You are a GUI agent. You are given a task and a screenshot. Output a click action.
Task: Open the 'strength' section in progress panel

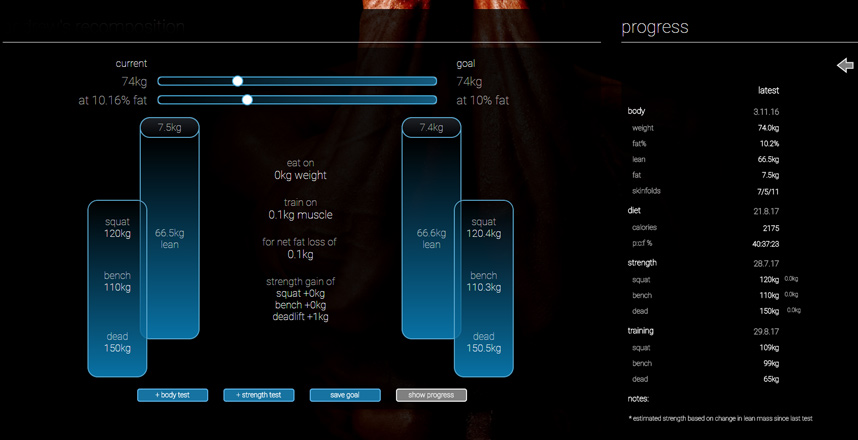coord(642,263)
